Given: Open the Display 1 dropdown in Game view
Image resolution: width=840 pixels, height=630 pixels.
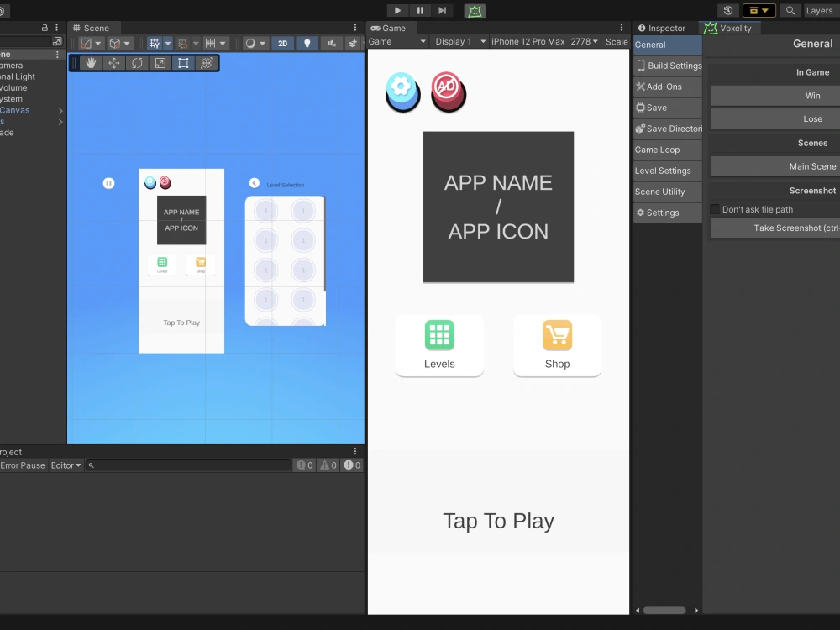Looking at the screenshot, I should tap(459, 40).
